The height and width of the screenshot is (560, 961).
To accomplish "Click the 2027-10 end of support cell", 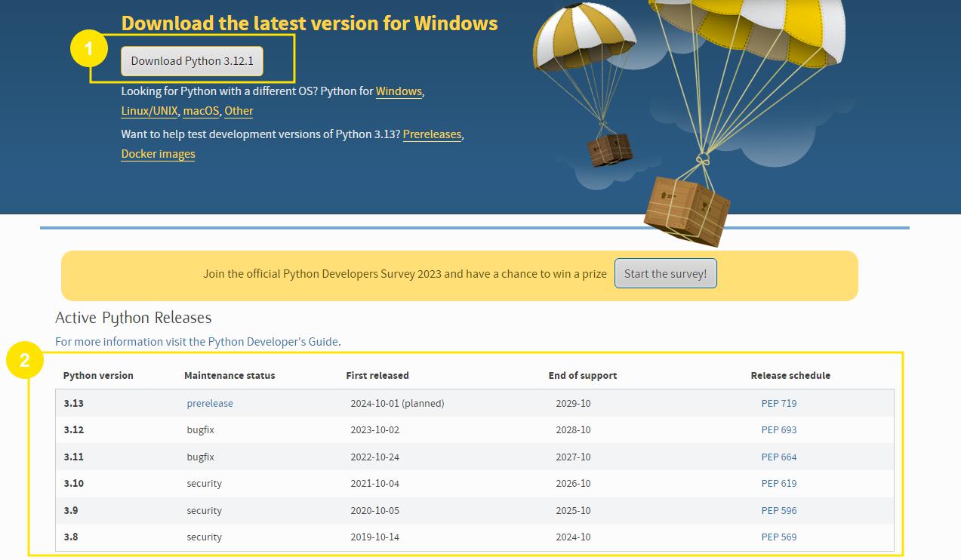I will (x=574, y=457).
